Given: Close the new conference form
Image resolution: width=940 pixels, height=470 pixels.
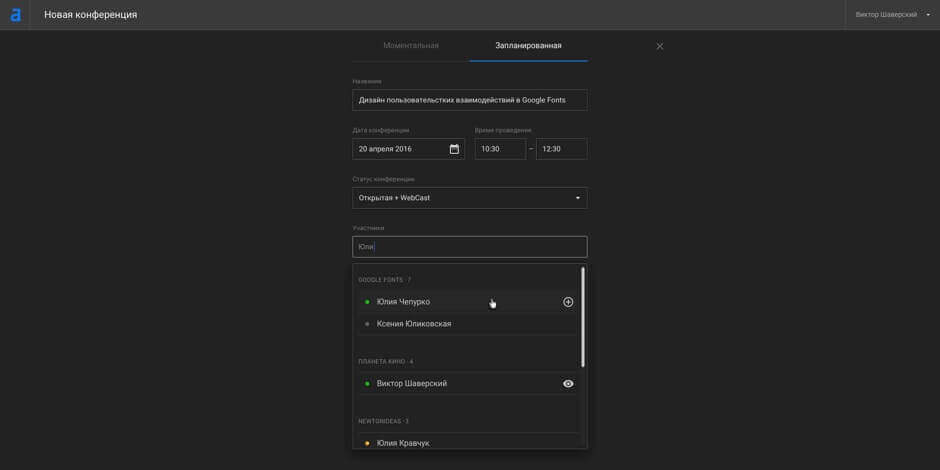Looking at the screenshot, I should tap(659, 46).
